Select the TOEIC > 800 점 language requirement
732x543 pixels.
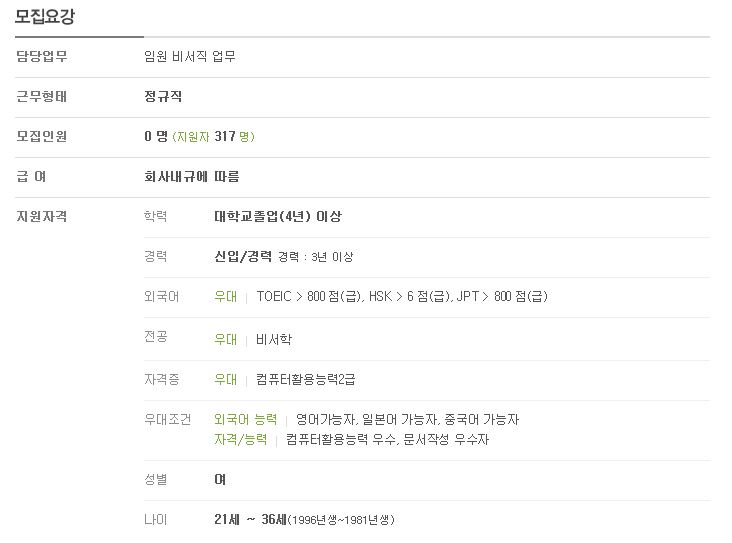click(309, 296)
